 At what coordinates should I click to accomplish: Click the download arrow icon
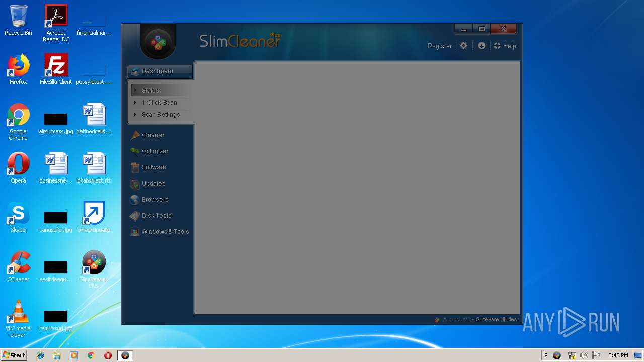tap(481, 46)
